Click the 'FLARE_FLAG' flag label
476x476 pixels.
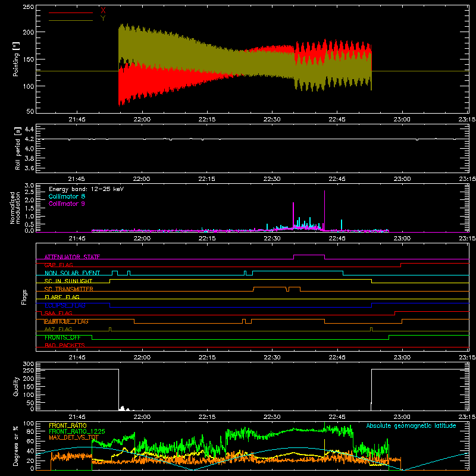click(x=62, y=297)
